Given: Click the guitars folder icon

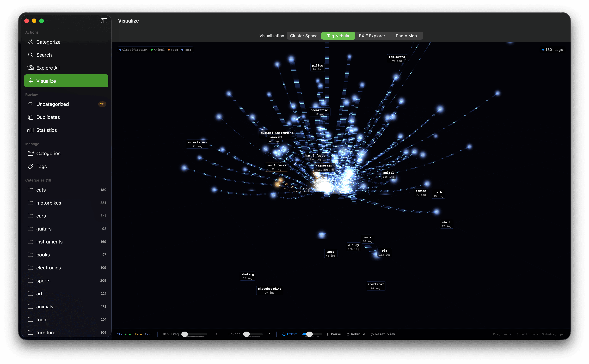Looking at the screenshot, I should (x=30, y=229).
